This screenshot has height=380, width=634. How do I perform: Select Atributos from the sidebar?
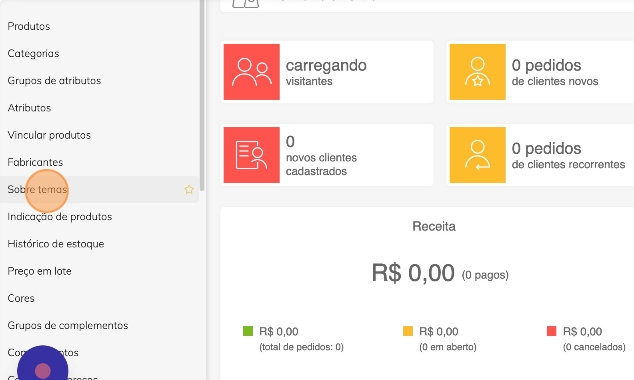click(29, 108)
